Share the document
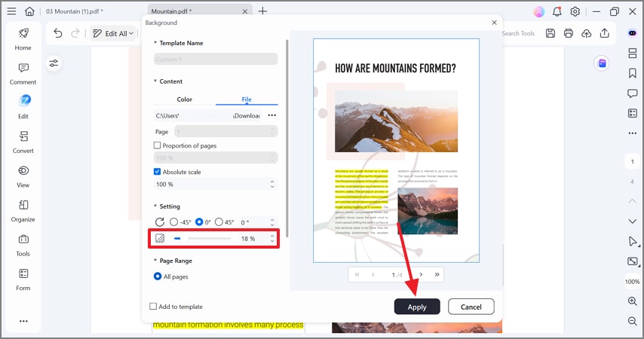The width and height of the screenshot is (644, 339). pos(605,33)
